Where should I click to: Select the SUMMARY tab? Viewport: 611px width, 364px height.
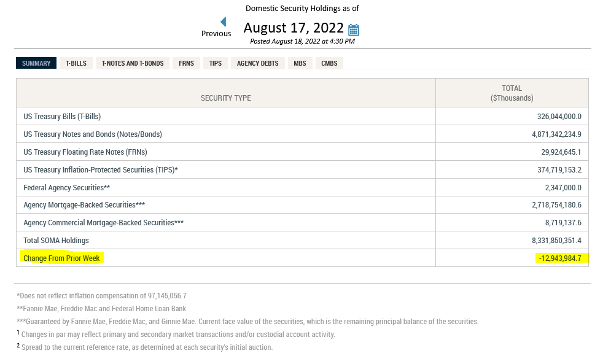[x=36, y=63]
